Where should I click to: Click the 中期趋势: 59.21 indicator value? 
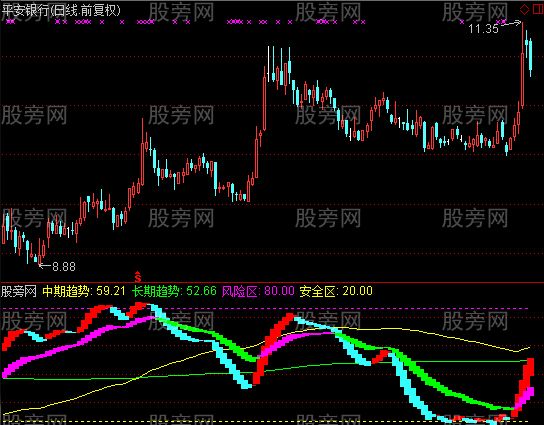coord(84,291)
